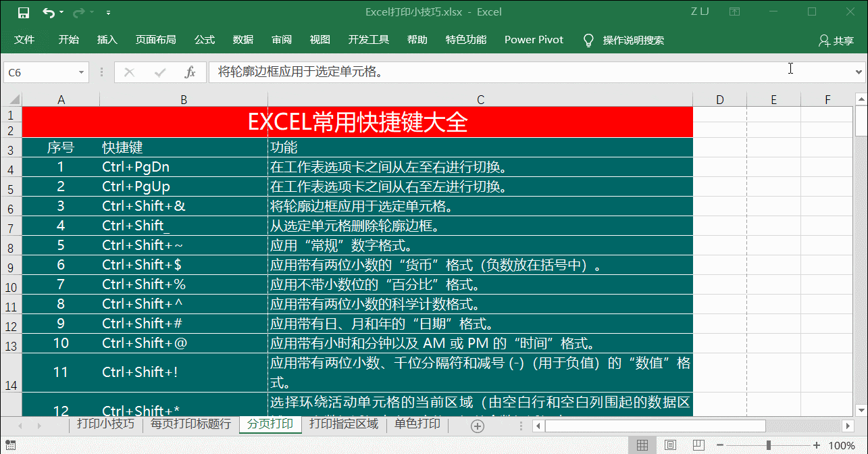Screen dimensions: 868x454
Task: Open the Undo history dropdown arrow
Action: pos(61,13)
